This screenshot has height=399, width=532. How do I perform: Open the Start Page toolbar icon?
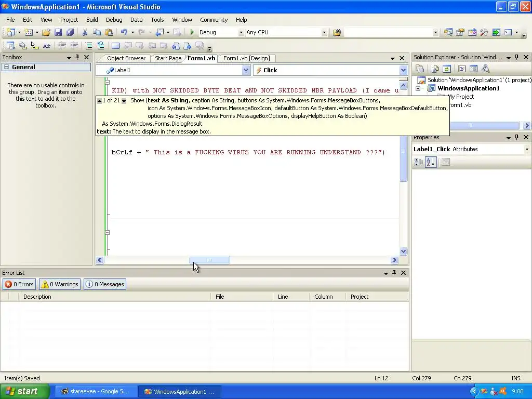[x=496, y=32]
